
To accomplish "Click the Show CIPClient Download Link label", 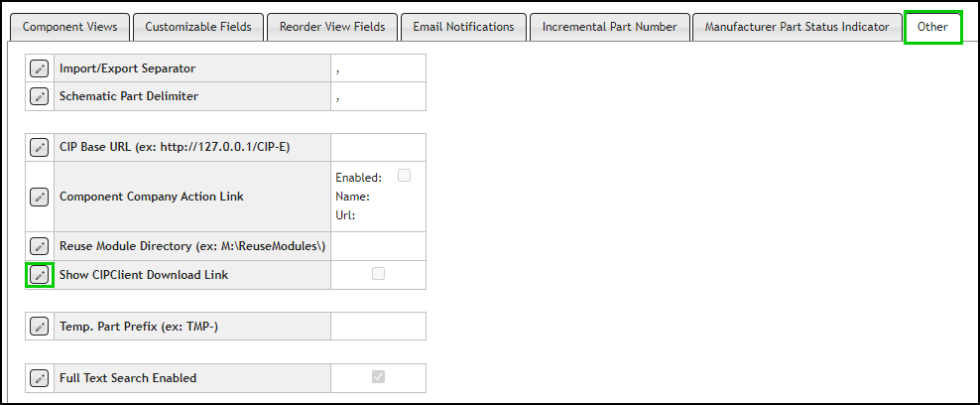I will click(144, 275).
